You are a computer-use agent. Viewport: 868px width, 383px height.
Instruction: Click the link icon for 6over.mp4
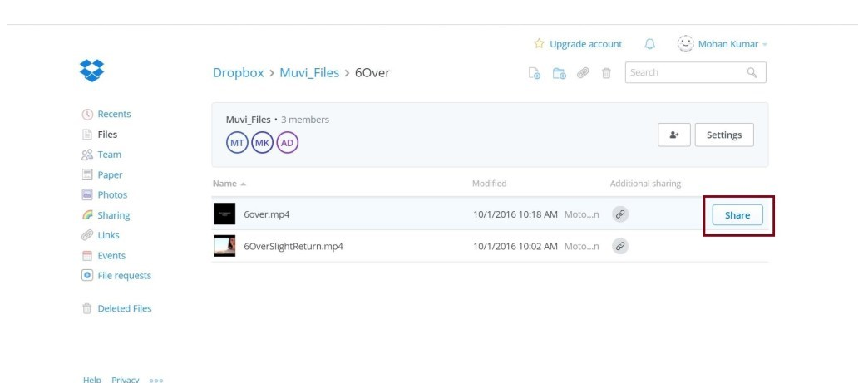(620, 214)
